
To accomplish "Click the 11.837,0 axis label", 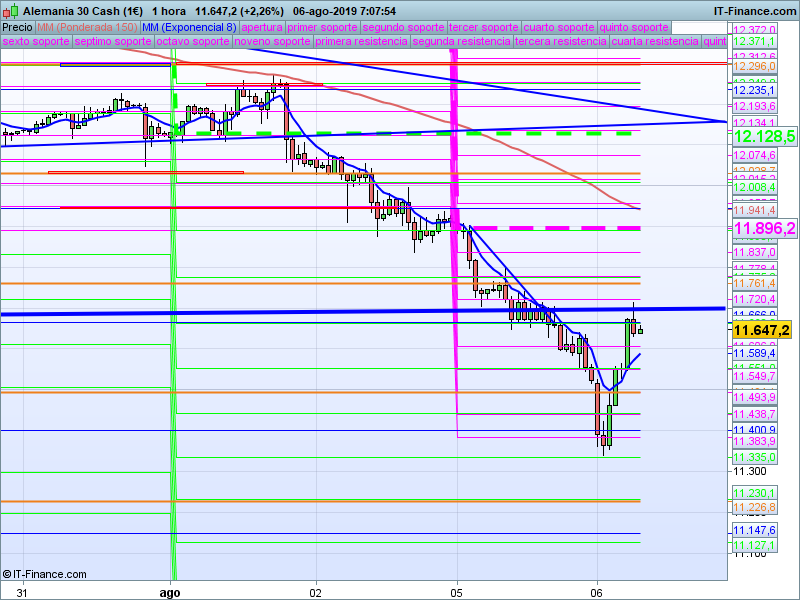I will 755,252.
